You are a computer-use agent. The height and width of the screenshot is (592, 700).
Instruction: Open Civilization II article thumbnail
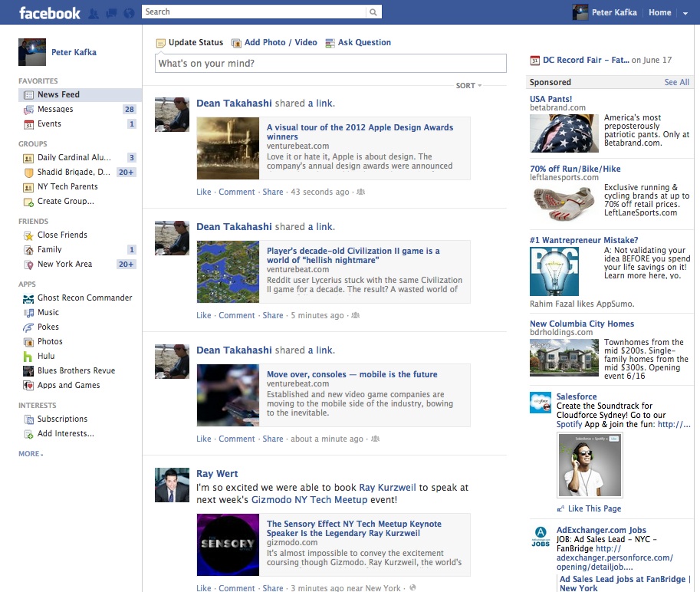click(x=228, y=272)
